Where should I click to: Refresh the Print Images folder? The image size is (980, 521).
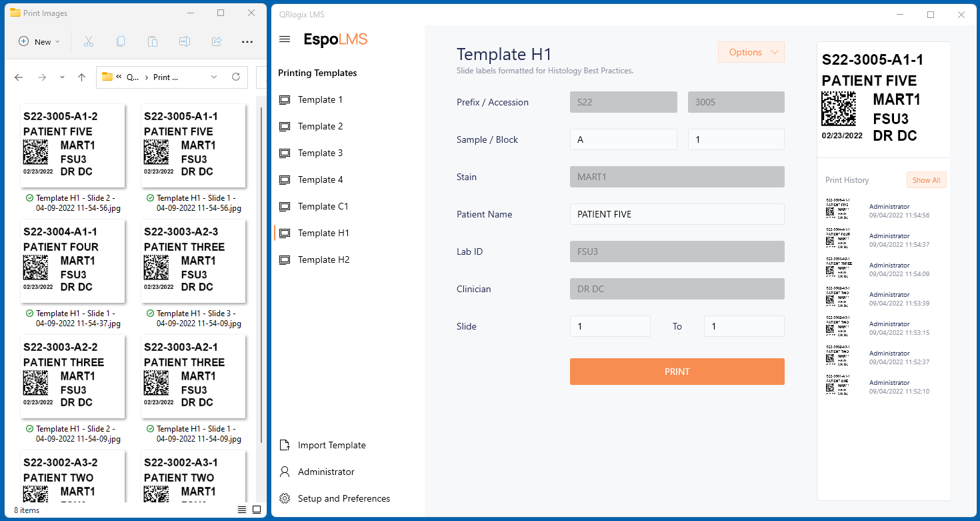(236, 77)
